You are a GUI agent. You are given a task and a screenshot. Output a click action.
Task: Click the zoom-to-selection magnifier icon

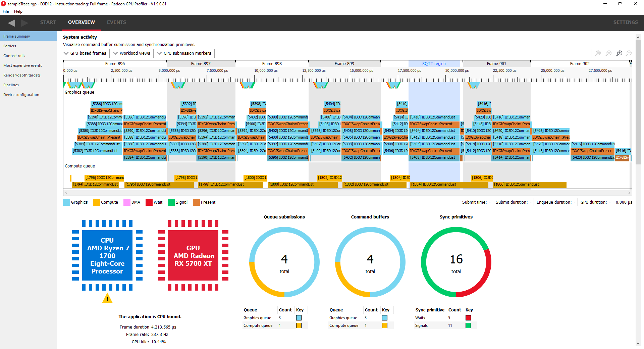click(598, 53)
